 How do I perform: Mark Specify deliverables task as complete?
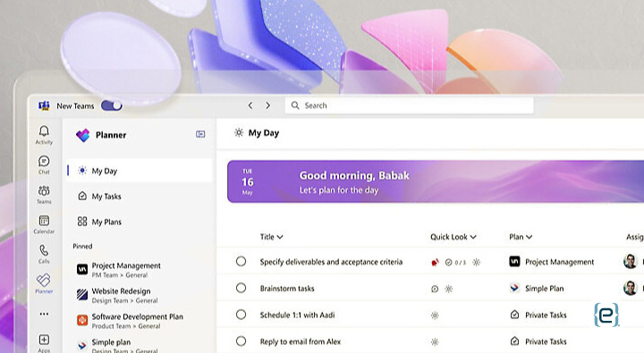click(241, 261)
